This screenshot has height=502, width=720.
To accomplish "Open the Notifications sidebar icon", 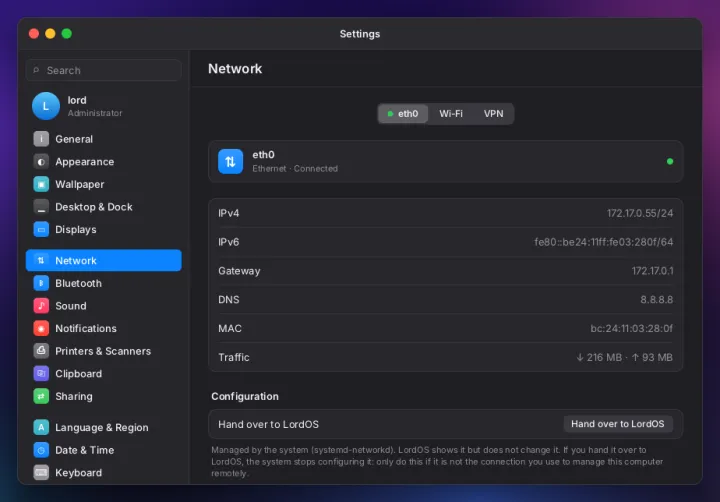I will pos(41,328).
